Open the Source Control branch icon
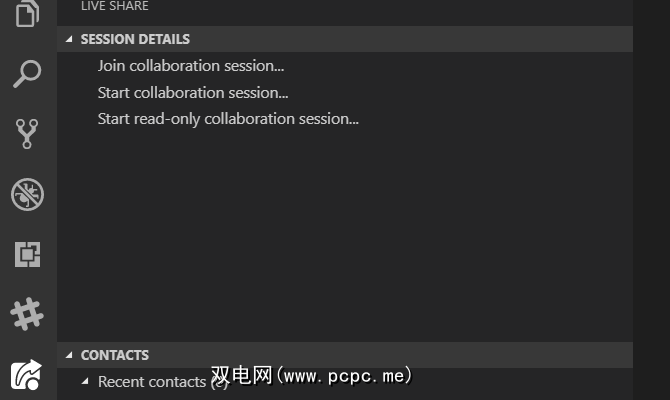 click(27, 134)
